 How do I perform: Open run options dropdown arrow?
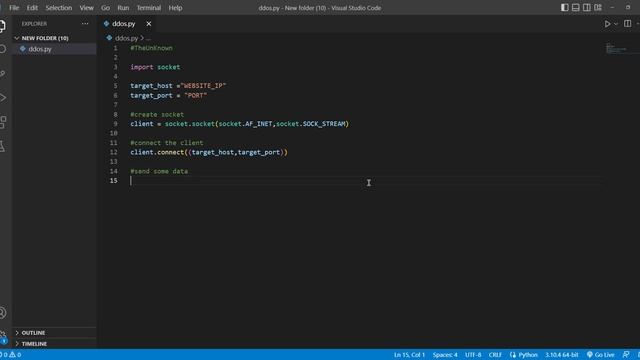[x=616, y=24]
